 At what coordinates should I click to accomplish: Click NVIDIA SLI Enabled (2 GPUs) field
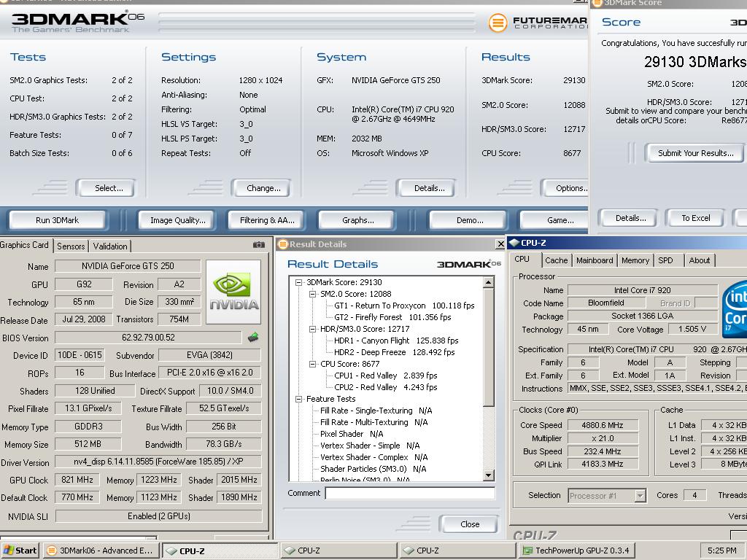coord(158,516)
